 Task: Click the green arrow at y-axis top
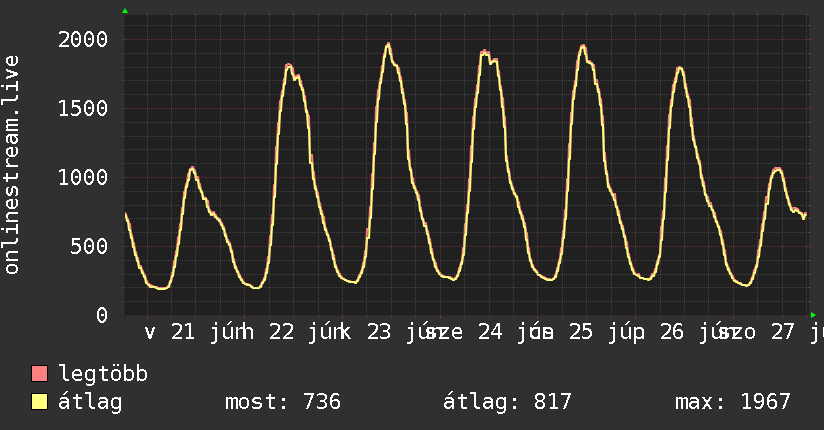coord(125,11)
